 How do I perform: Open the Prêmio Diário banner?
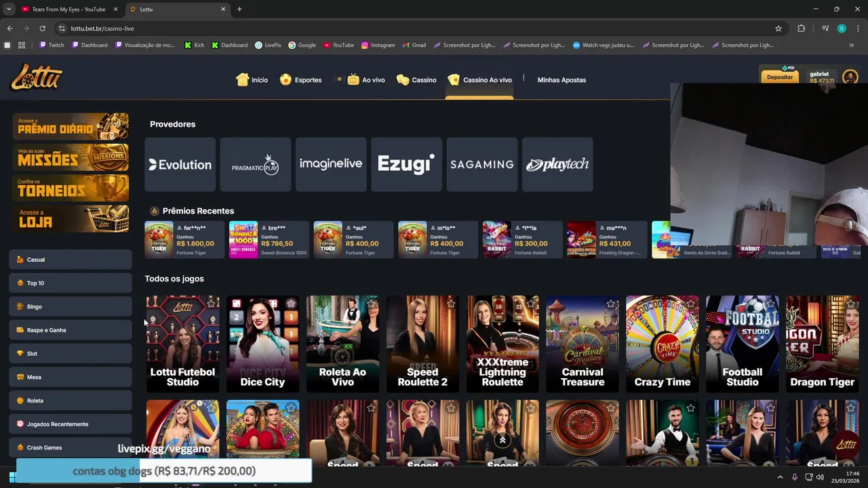[71, 127]
